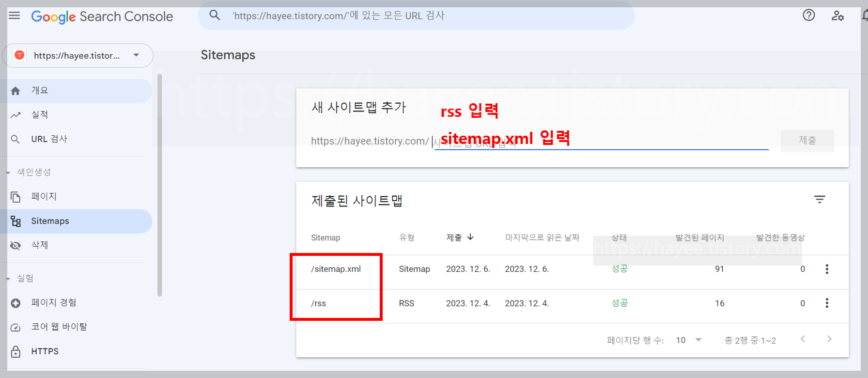Click the home icon beside 개요
868x378 pixels.
[x=15, y=91]
